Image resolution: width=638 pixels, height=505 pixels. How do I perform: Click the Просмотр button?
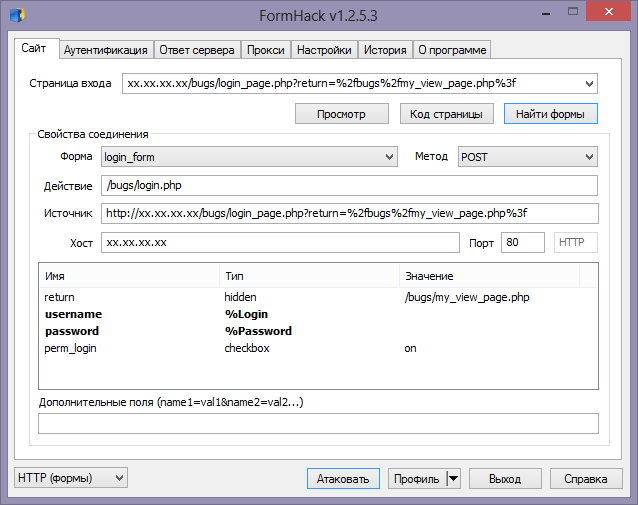click(341, 114)
